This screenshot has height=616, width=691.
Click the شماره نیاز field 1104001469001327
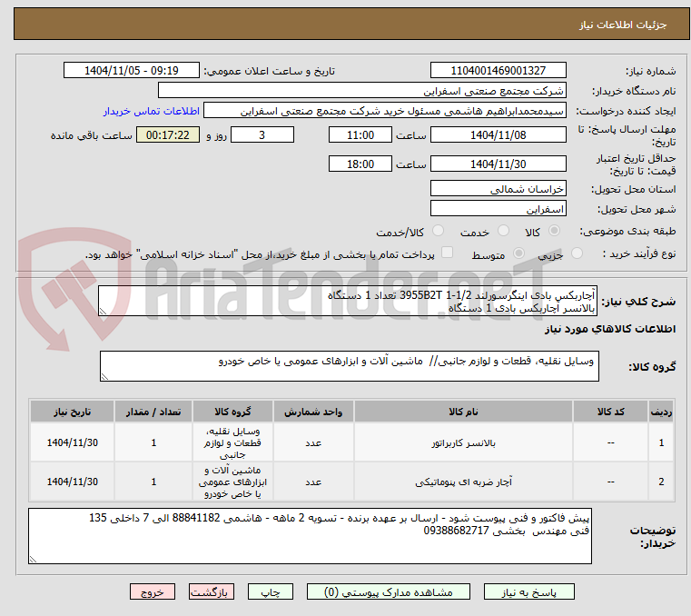[498, 71]
